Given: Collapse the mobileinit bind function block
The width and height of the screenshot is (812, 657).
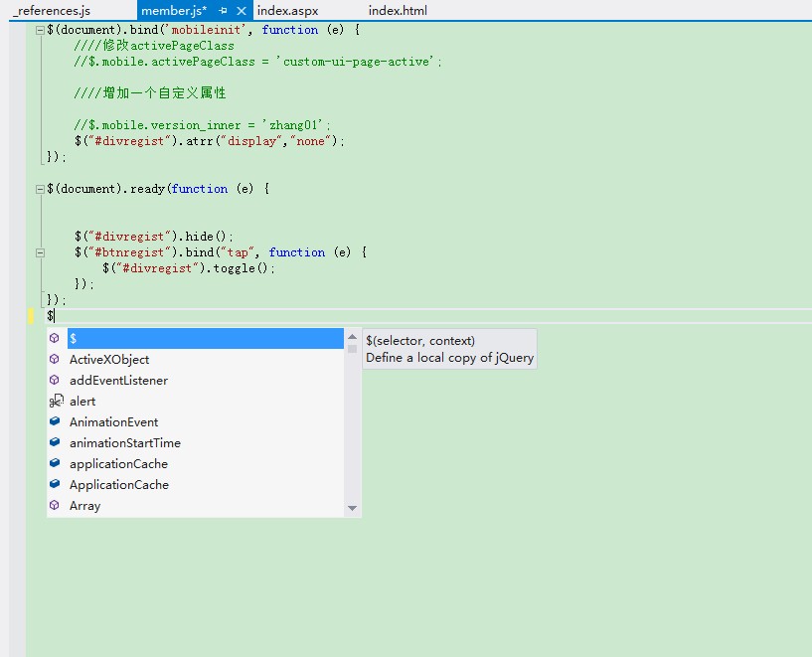Looking at the screenshot, I should tap(40, 30).
